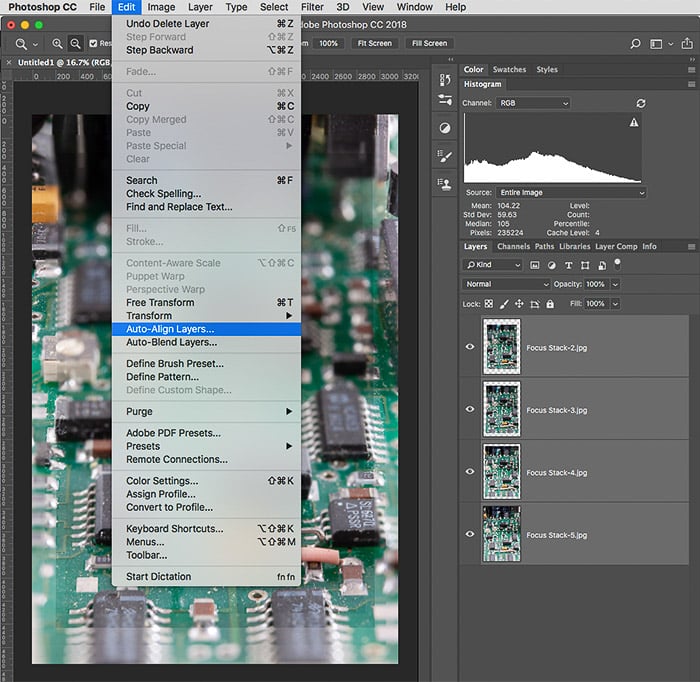Open the Image menu in menu bar
This screenshot has width=700, height=682.
161,7
